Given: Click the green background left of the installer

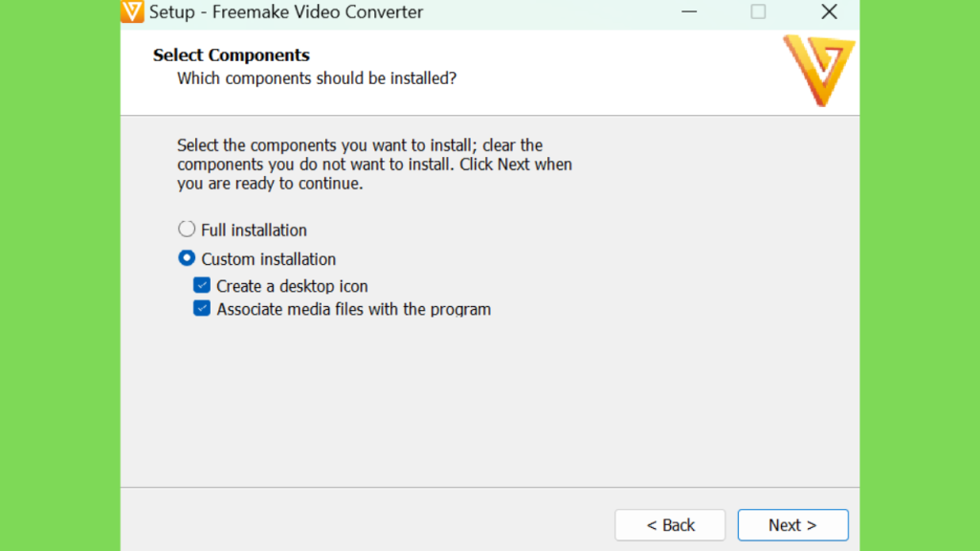Looking at the screenshot, I should point(60,275).
